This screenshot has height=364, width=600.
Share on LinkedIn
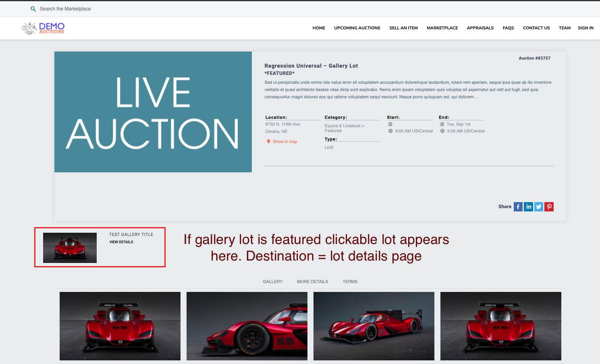(x=528, y=207)
